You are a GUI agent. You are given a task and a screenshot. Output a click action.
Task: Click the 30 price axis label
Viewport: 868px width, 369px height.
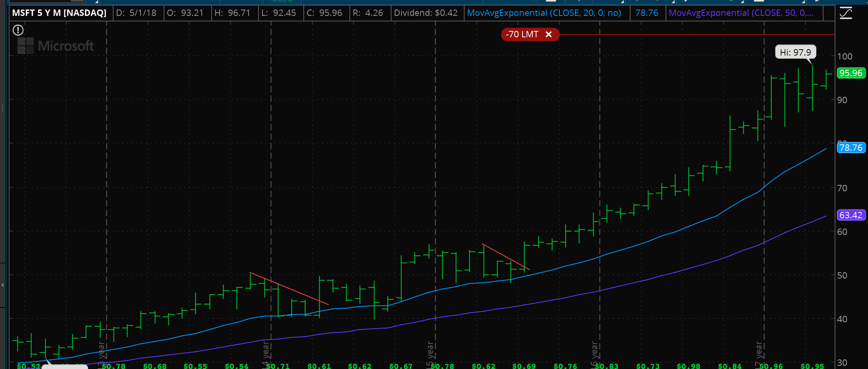click(x=842, y=363)
